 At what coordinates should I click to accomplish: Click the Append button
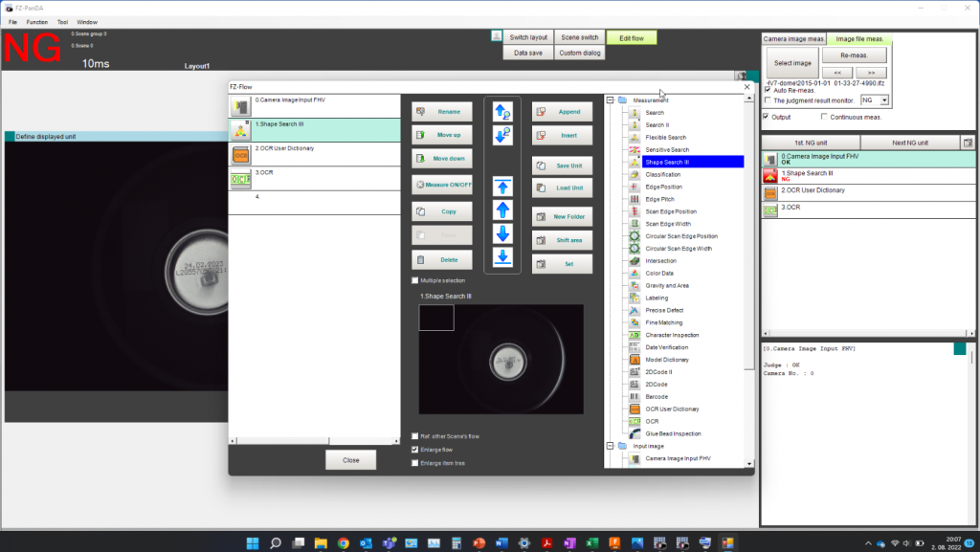[562, 111]
